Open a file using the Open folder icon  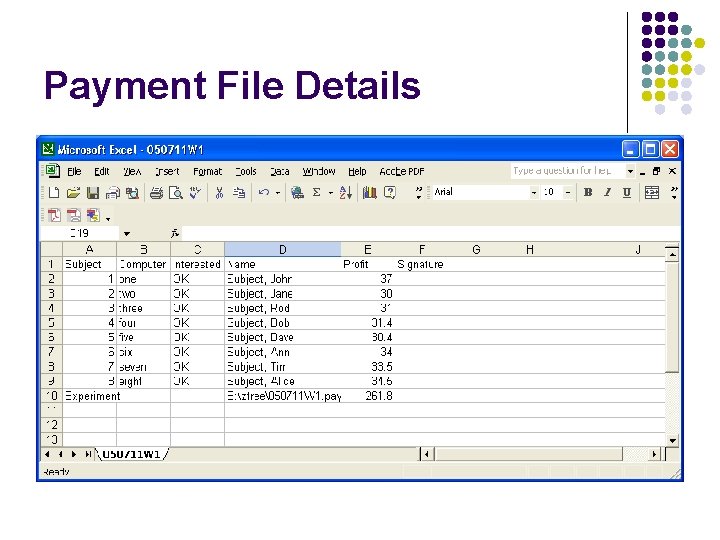pos(73,193)
